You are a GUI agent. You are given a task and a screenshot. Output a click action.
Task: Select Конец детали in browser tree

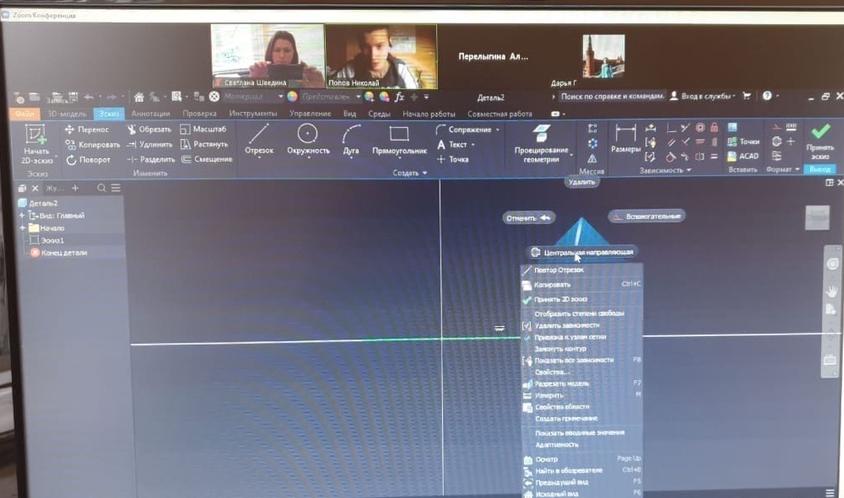59,252
